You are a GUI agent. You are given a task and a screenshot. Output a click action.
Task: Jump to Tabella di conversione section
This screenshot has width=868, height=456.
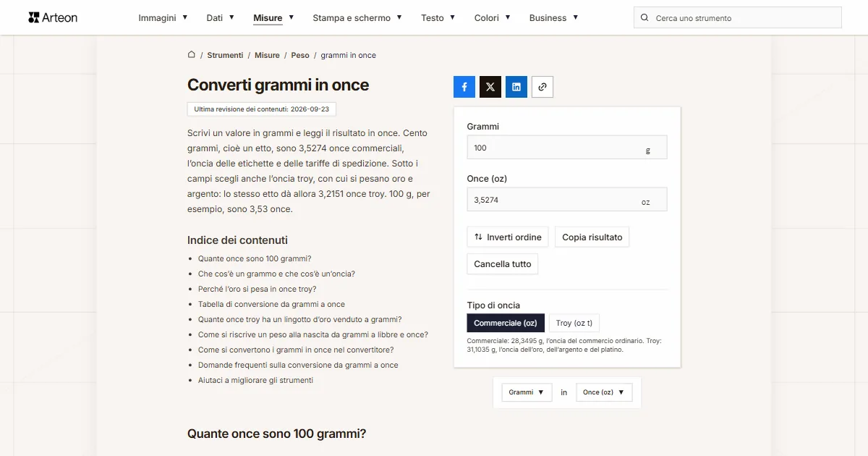click(271, 304)
